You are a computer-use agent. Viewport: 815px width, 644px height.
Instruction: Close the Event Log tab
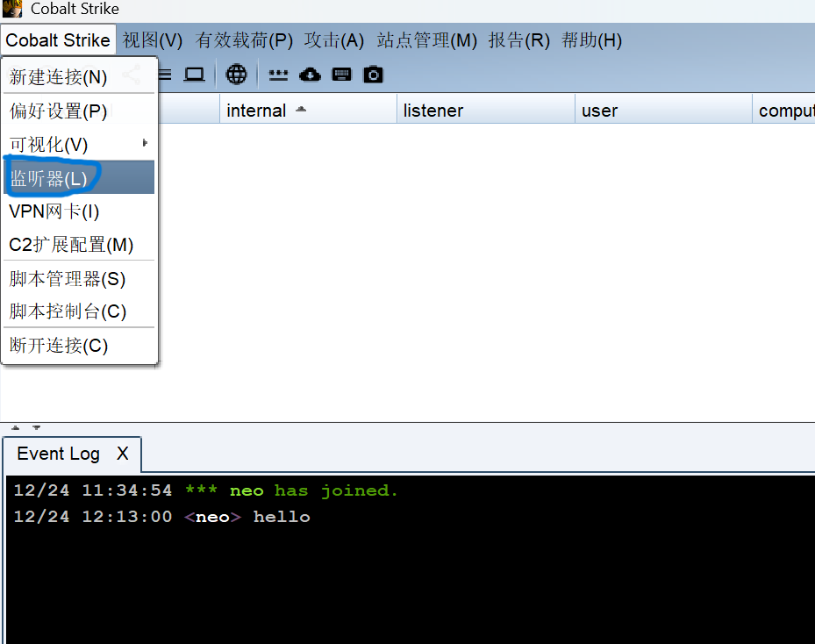[122, 454]
